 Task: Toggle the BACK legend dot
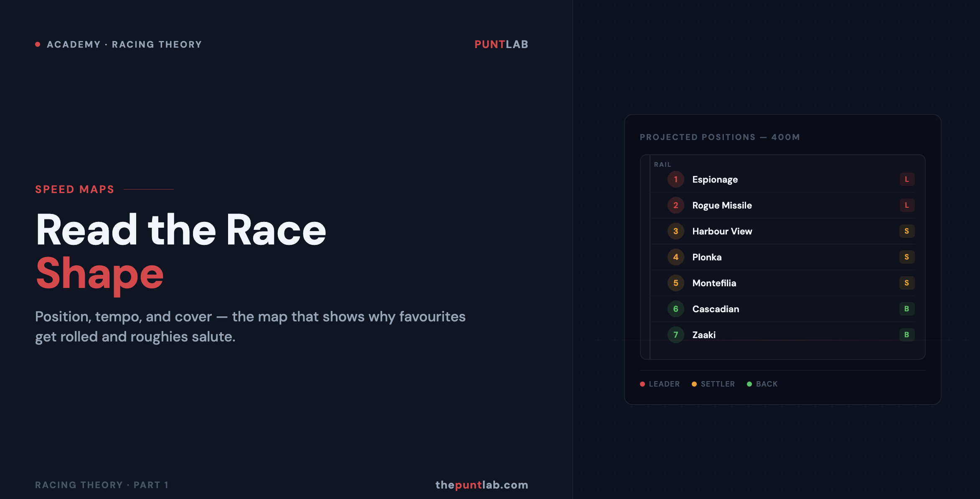click(749, 384)
